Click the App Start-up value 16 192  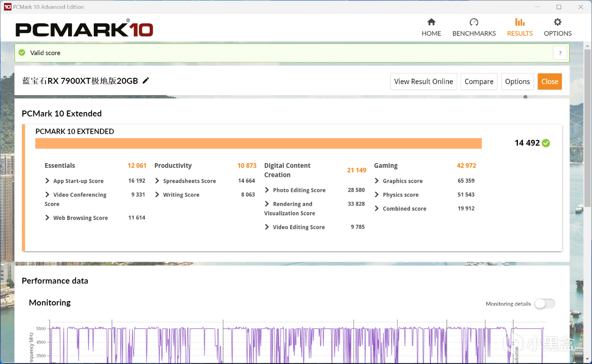[x=137, y=181]
